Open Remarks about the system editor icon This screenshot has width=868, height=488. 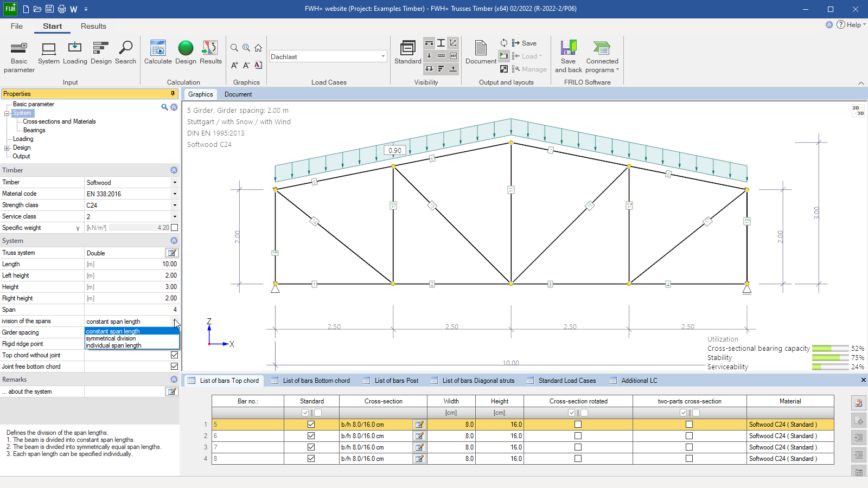click(171, 391)
